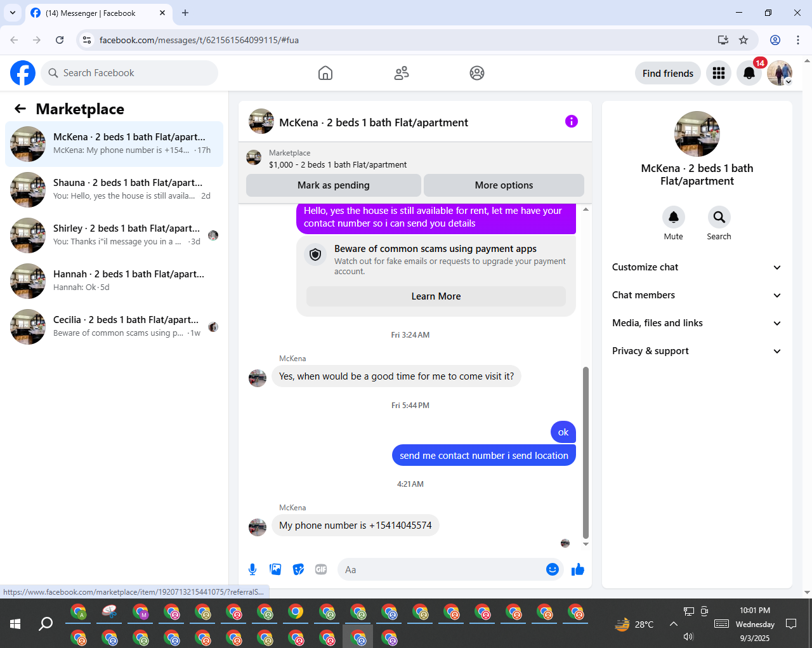Screen dimensions: 812x648
Task: Select the Messenger | Facebook browser tab
Action: click(x=98, y=13)
